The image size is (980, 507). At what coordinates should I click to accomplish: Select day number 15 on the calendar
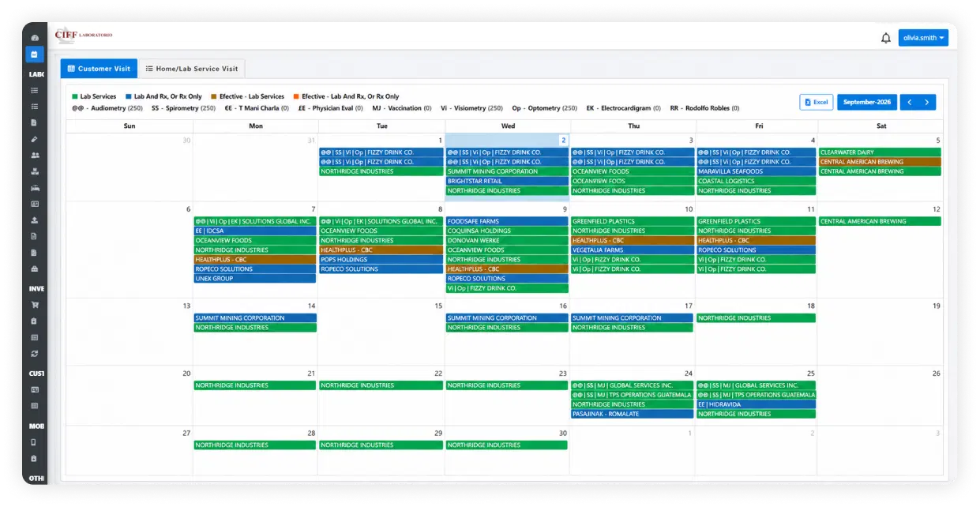(x=438, y=306)
